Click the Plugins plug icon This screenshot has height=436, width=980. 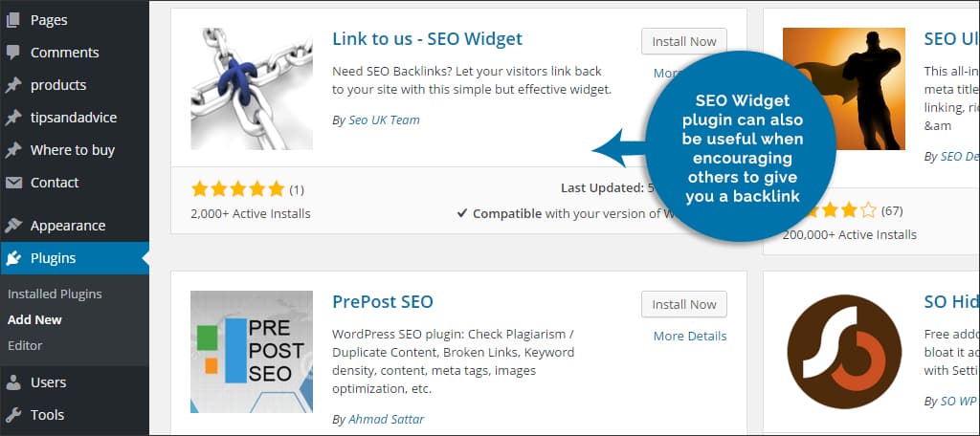[x=13, y=258]
